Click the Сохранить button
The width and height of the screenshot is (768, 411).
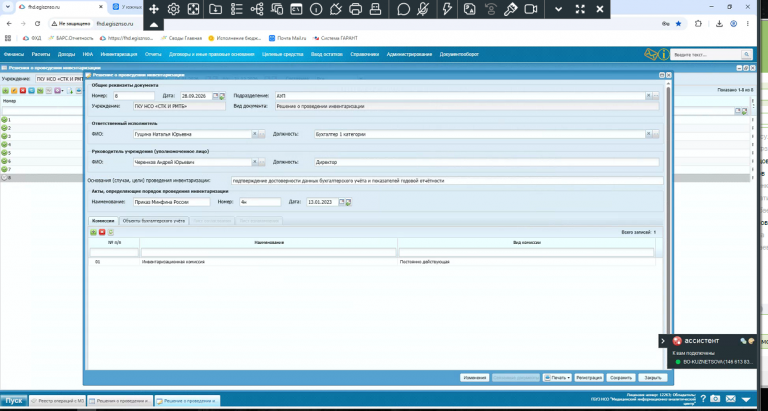621,378
